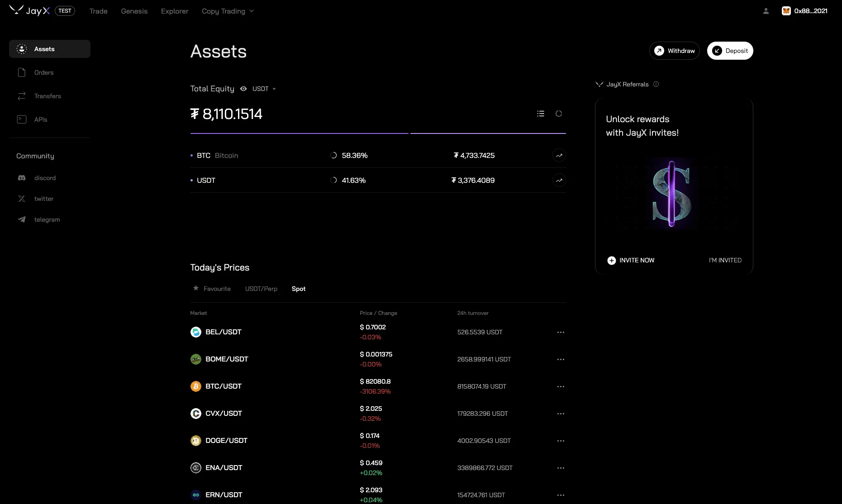Open the Discord community link

coord(22,178)
